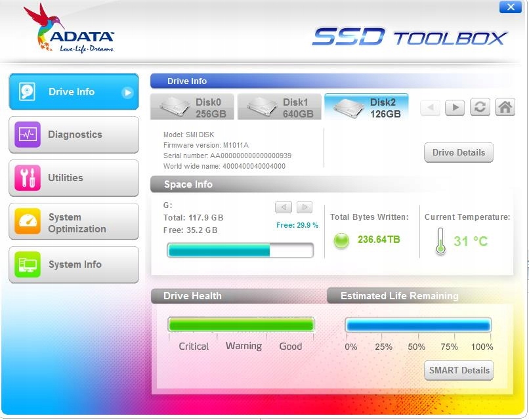Open the Diagnostics panel
The width and height of the screenshot is (529, 420).
click(x=74, y=135)
